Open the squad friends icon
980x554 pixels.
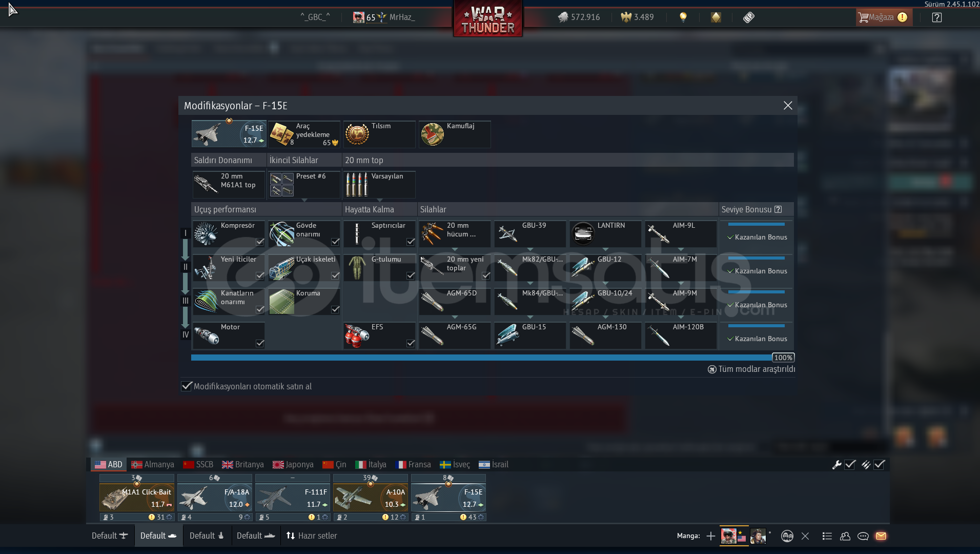(845, 536)
